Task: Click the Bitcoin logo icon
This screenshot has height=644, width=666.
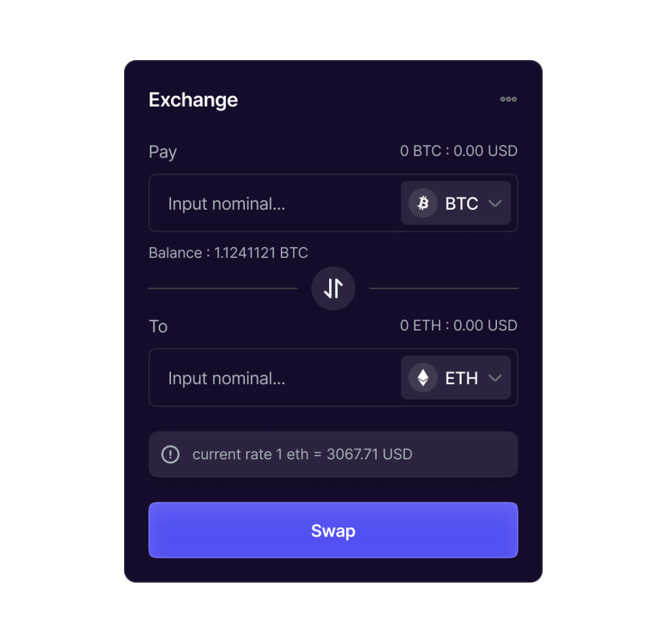Action: click(x=423, y=203)
